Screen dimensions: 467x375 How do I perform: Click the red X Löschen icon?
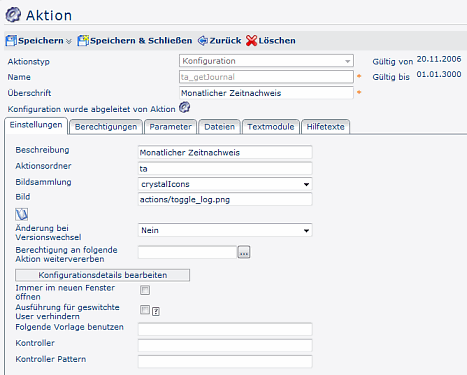[x=251, y=41]
